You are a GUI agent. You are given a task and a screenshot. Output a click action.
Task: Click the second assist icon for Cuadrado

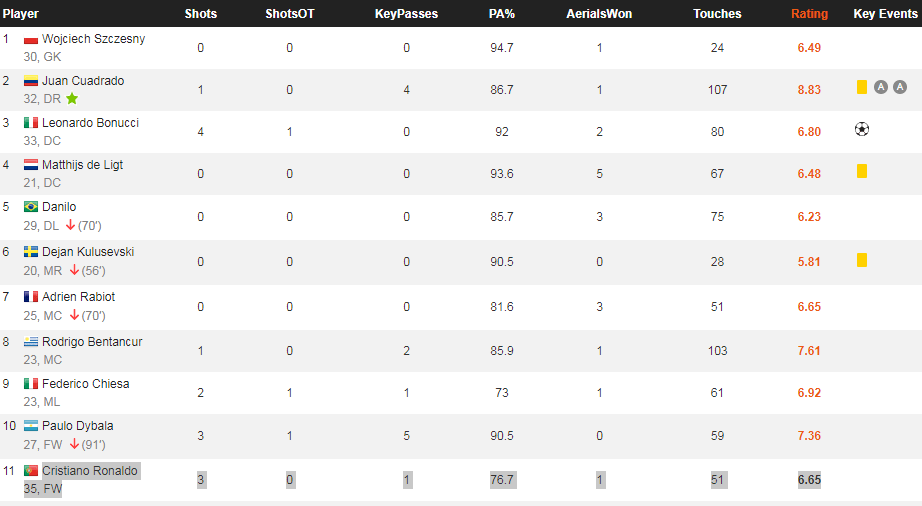[900, 88]
